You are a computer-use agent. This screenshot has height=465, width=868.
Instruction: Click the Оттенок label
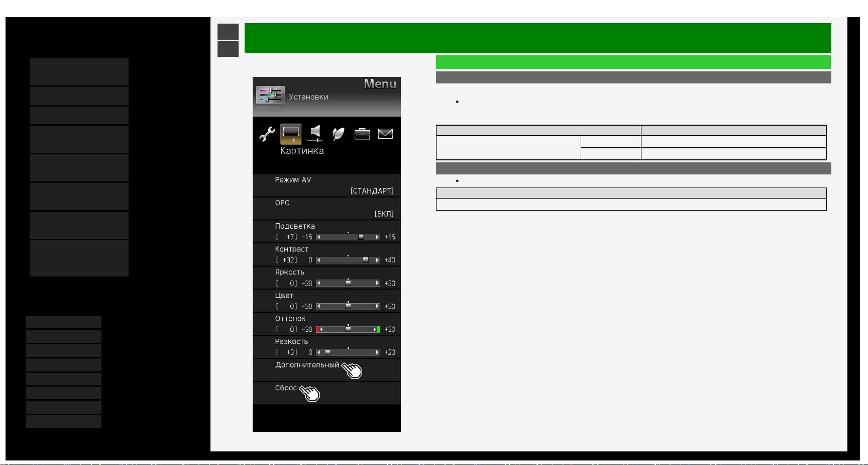290,319
